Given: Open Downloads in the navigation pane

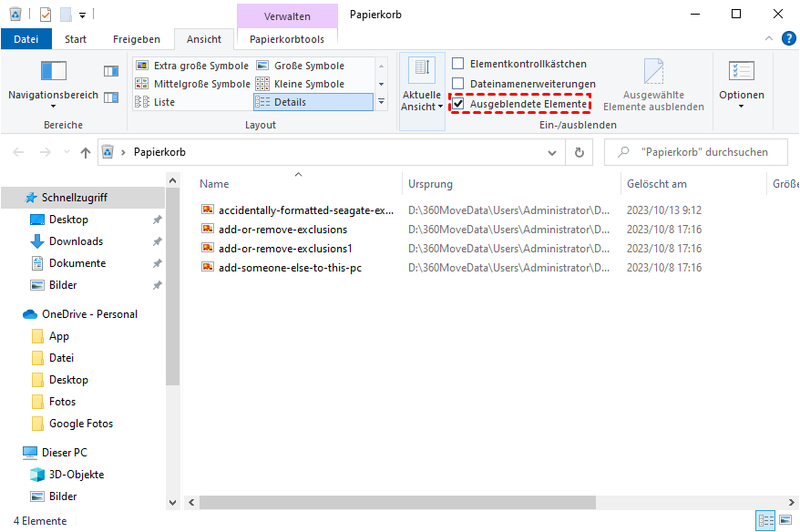Looking at the screenshot, I should coord(76,241).
